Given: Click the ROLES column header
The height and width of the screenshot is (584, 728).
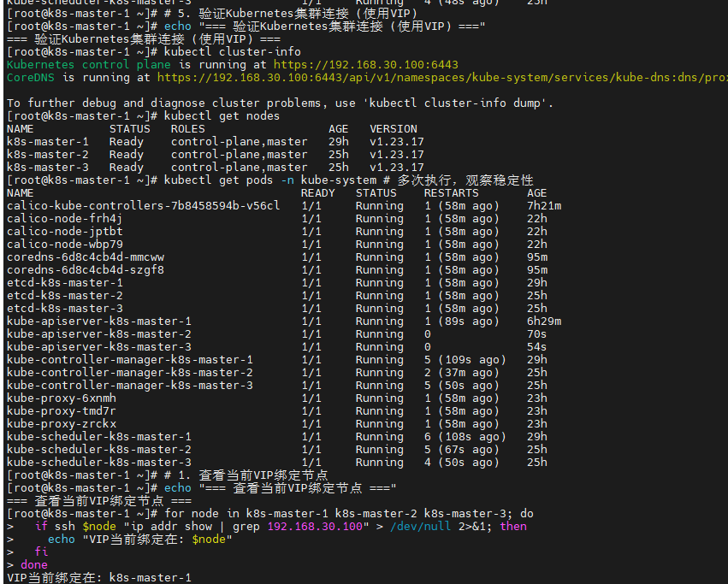Looking at the screenshot, I should [187, 128].
